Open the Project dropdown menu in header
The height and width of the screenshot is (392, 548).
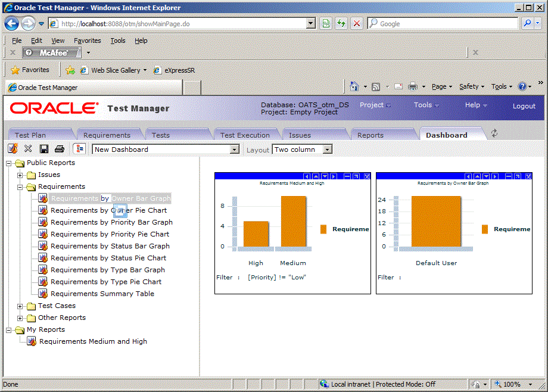click(x=375, y=105)
